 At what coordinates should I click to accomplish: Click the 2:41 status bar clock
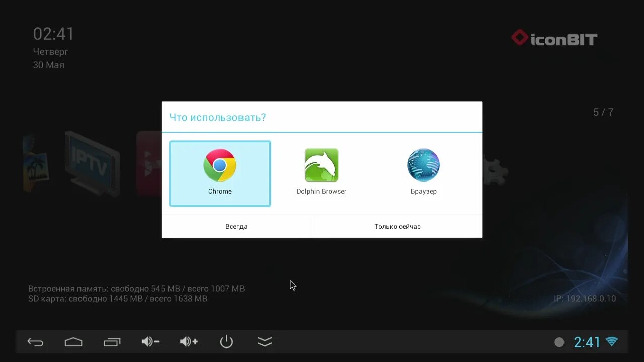[587, 342]
